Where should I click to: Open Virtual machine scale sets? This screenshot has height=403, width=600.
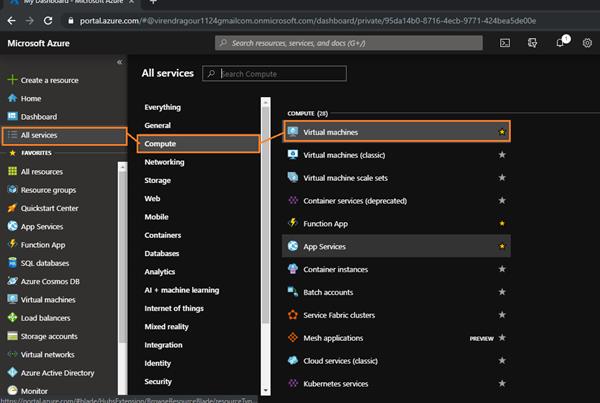click(x=345, y=177)
